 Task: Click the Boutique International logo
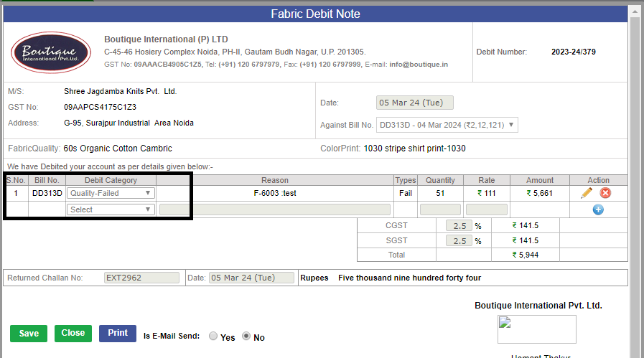51,52
